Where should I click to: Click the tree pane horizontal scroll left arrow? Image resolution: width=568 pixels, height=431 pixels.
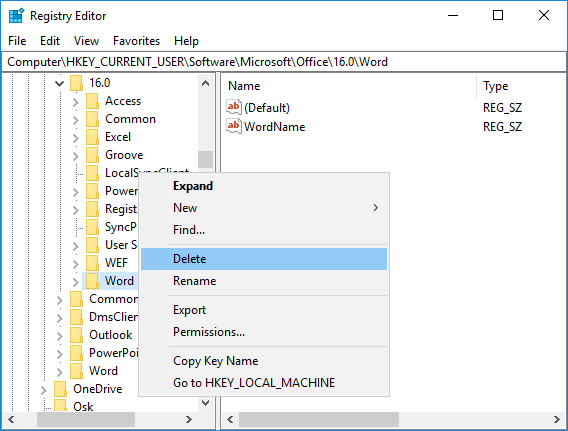tap(11, 419)
